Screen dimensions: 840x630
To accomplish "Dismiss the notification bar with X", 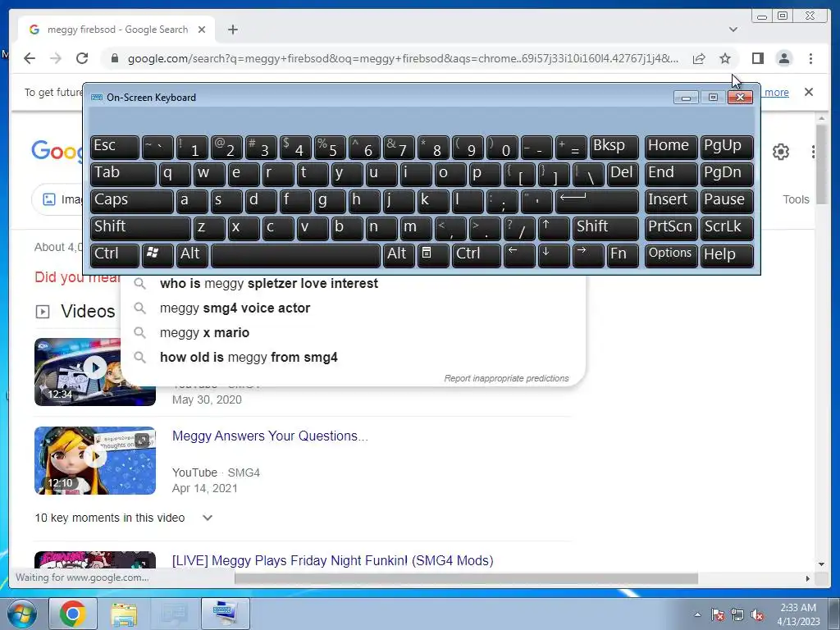I will coord(808,92).
